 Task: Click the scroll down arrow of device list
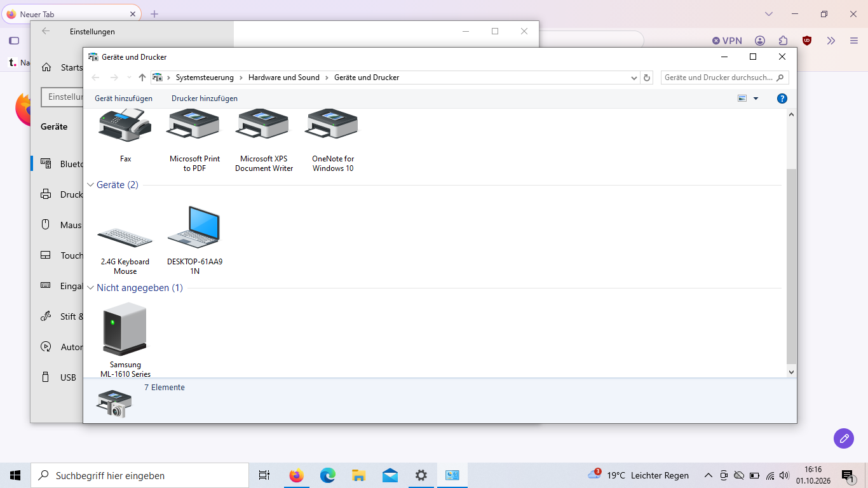click(791, 372)
